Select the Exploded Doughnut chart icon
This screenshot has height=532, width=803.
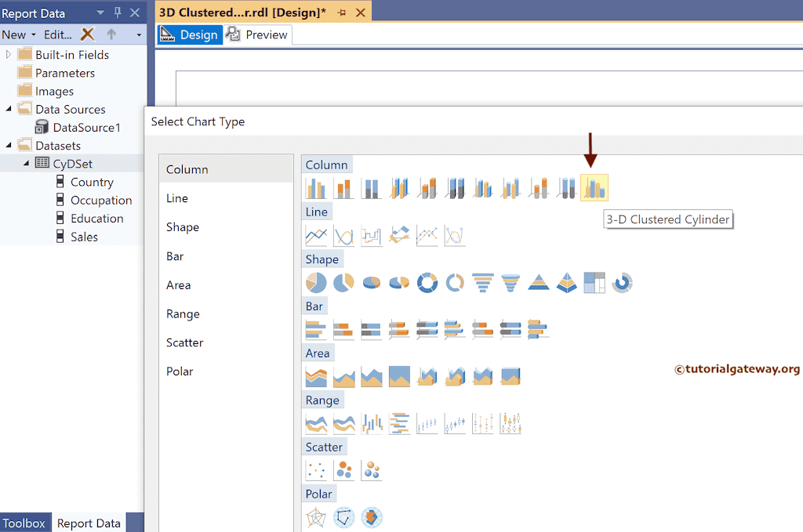point(455,282)
